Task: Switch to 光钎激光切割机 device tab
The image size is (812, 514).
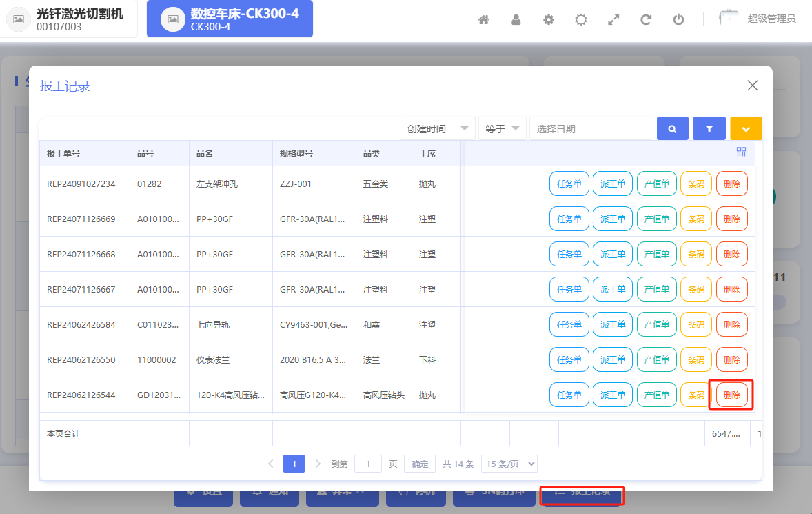Action: pyautogui.click(x=68, y=19)
